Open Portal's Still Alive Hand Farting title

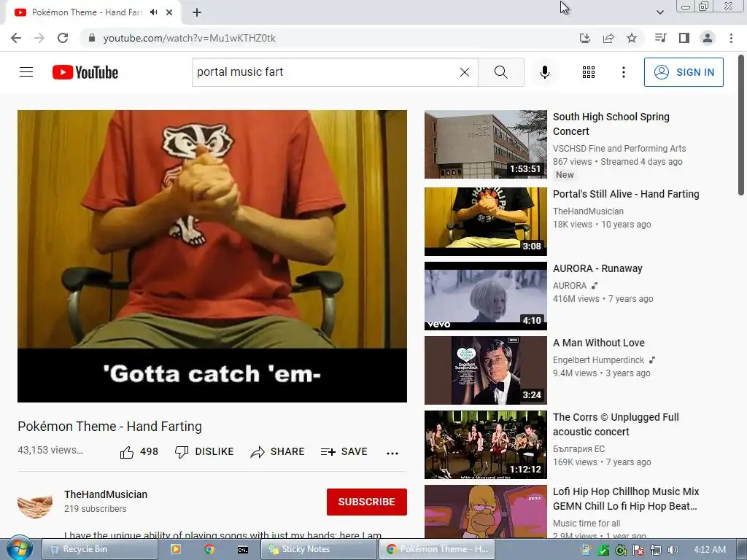tap(625, 194)
